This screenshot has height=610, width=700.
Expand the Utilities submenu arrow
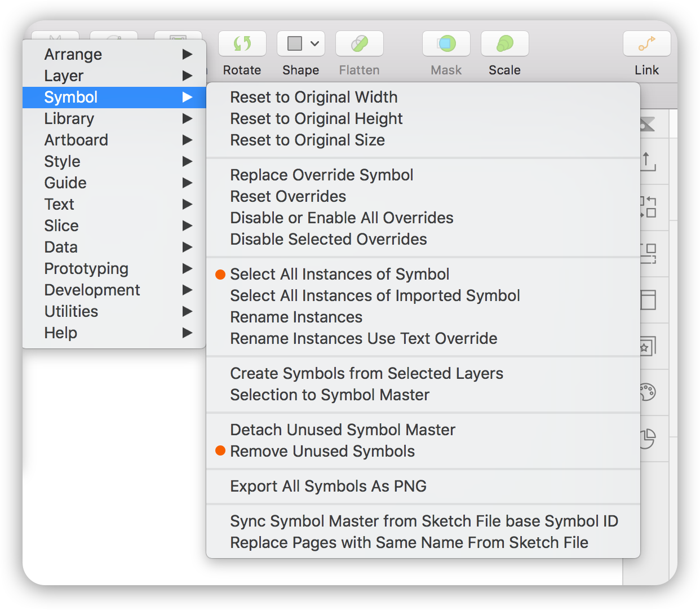[187, 312]
